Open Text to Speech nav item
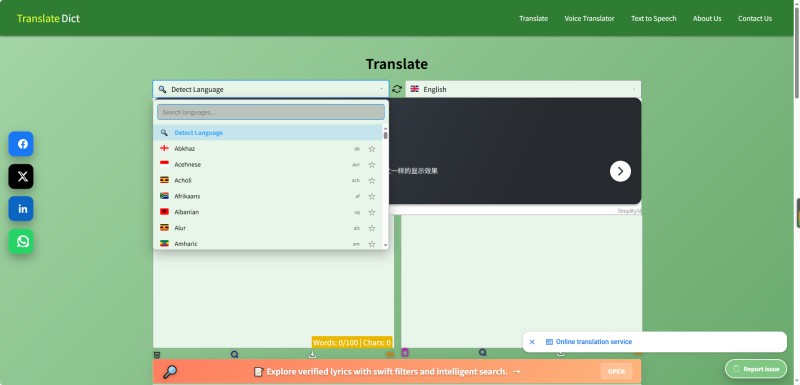Viewport: 800px width, 385px height. (x=654, y=18)
